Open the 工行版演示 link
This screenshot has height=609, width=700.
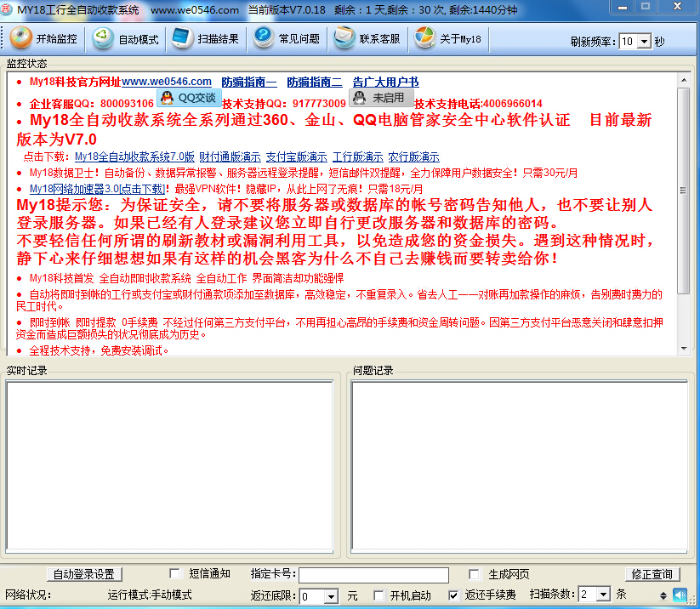(x=357, y=157)
